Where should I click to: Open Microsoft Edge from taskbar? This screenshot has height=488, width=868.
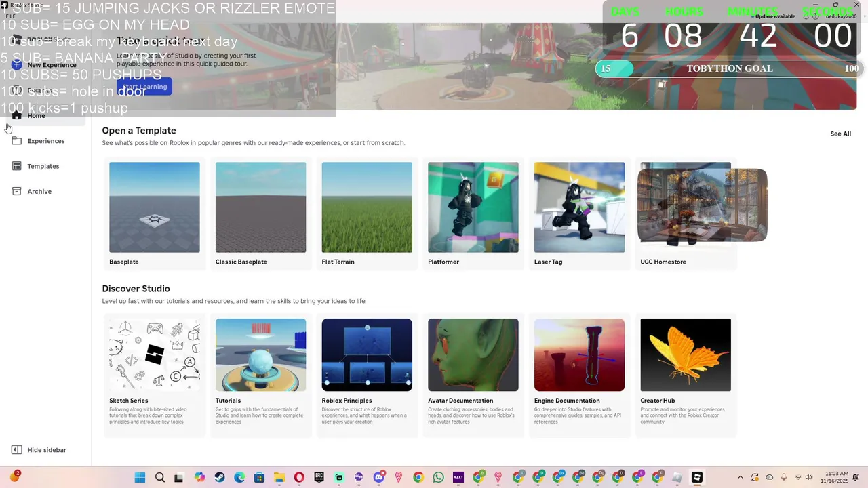tap(239, 478)
